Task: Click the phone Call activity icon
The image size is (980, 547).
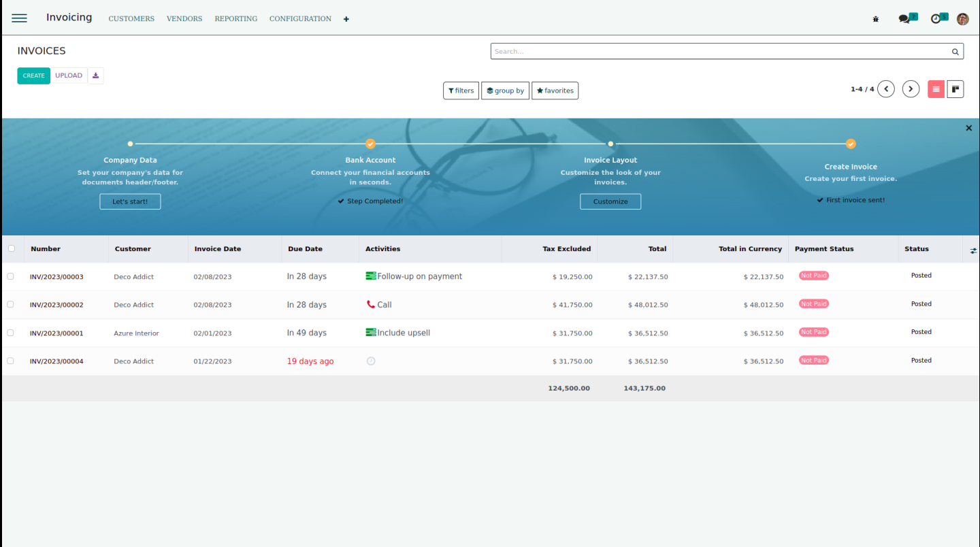Action: coord(371,305)
